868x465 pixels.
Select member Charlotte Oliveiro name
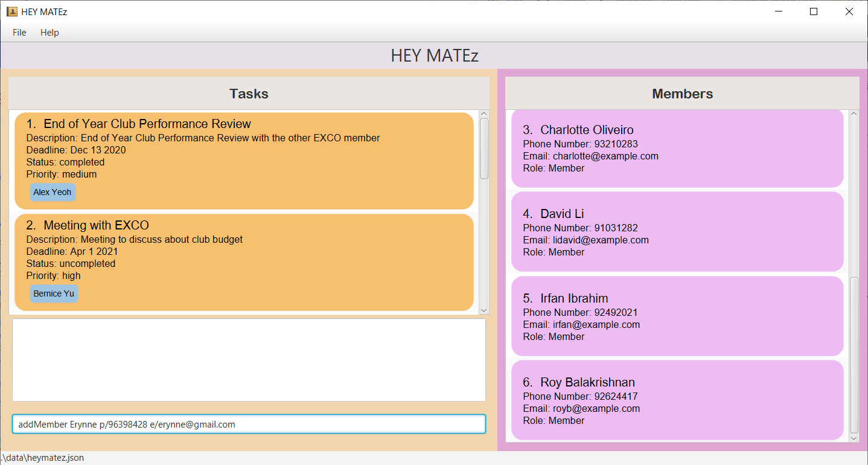587,130
